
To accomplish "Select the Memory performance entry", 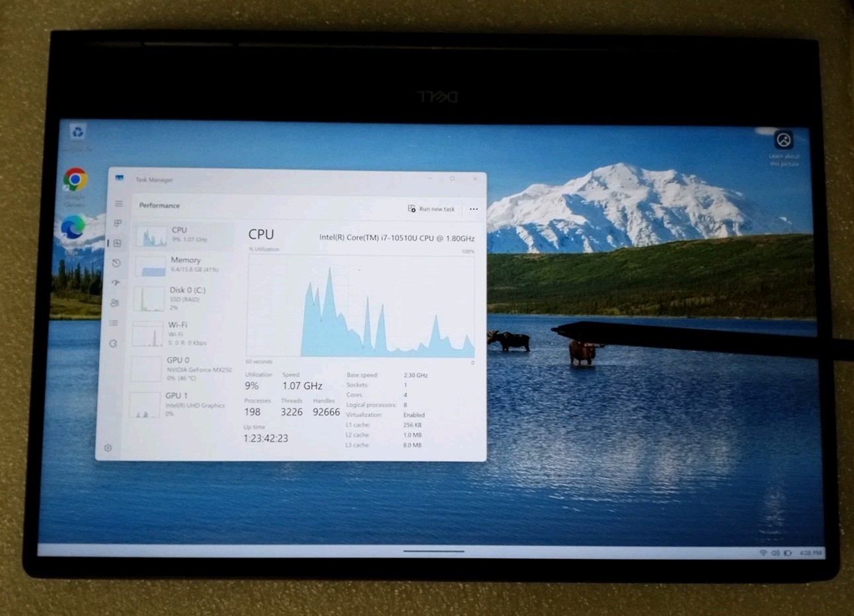I will tap(182, 265).
